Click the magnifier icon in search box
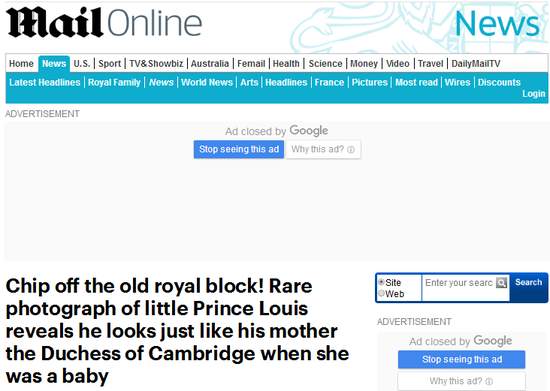This screenshot has height=391, width=550. [502, 283]
